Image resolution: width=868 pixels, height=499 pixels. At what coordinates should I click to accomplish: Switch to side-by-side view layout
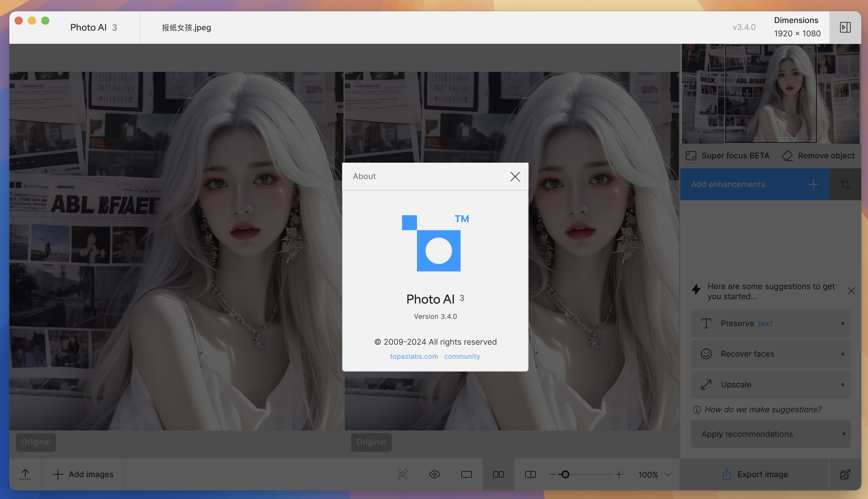pyautogui.click(x=498, y=474)
